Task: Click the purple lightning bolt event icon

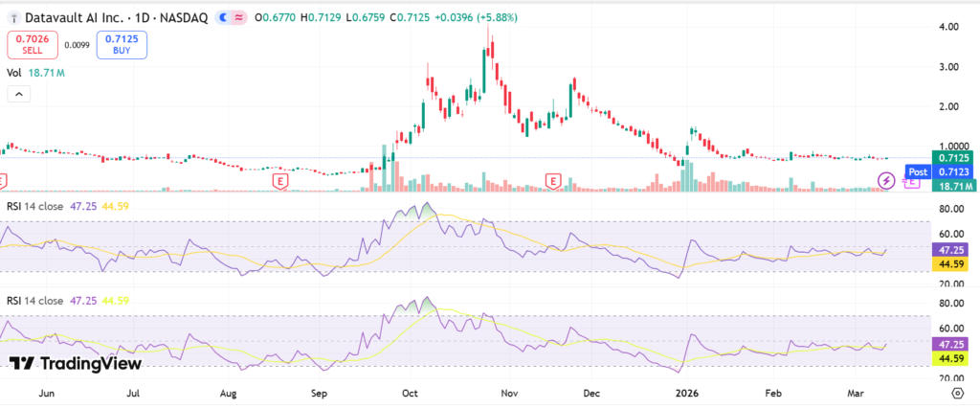Action: coord(887,179)
